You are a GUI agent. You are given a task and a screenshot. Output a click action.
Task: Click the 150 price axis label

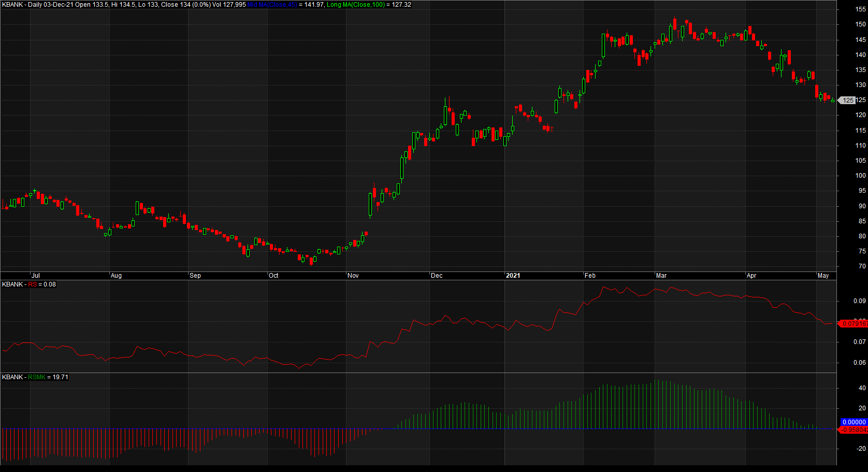tap(860, 24)
